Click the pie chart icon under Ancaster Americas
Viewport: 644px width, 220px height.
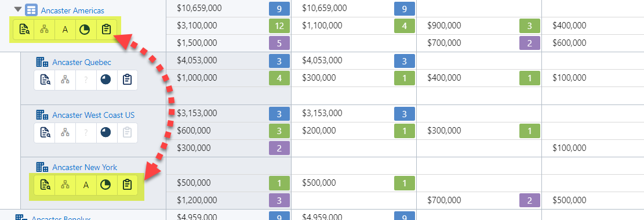(85, 30)
